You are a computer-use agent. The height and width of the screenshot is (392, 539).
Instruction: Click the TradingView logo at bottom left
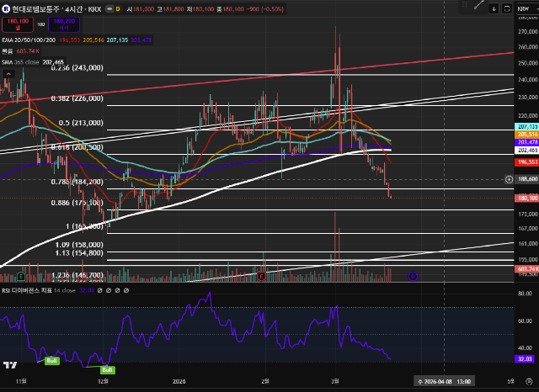(10, 365)
